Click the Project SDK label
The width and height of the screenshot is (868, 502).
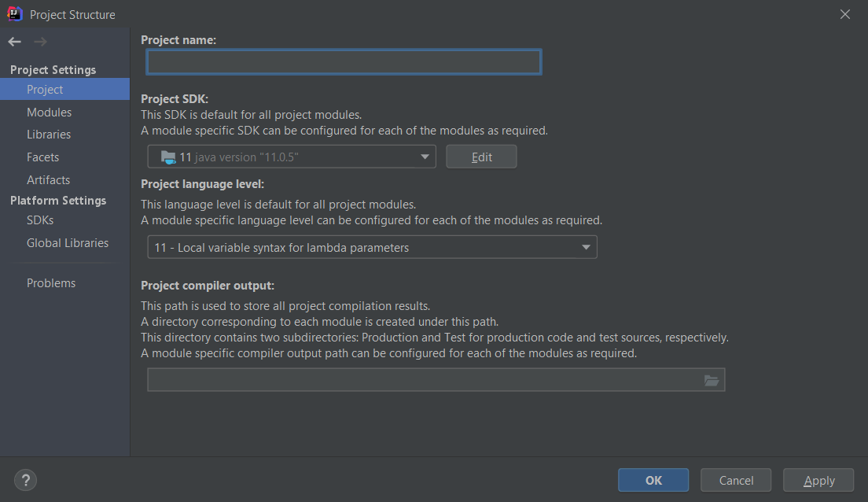point(175,98)
